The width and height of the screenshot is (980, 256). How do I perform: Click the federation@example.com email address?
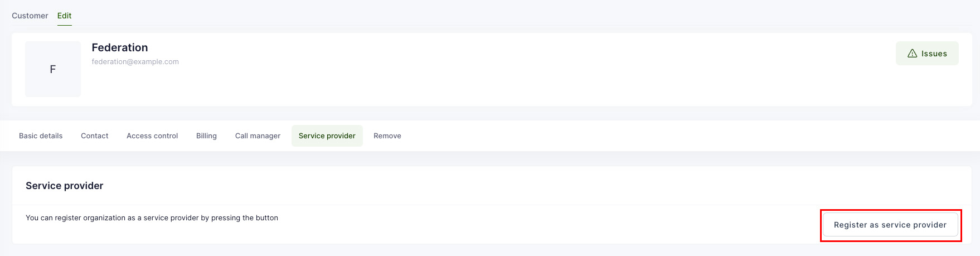point(135,62)
